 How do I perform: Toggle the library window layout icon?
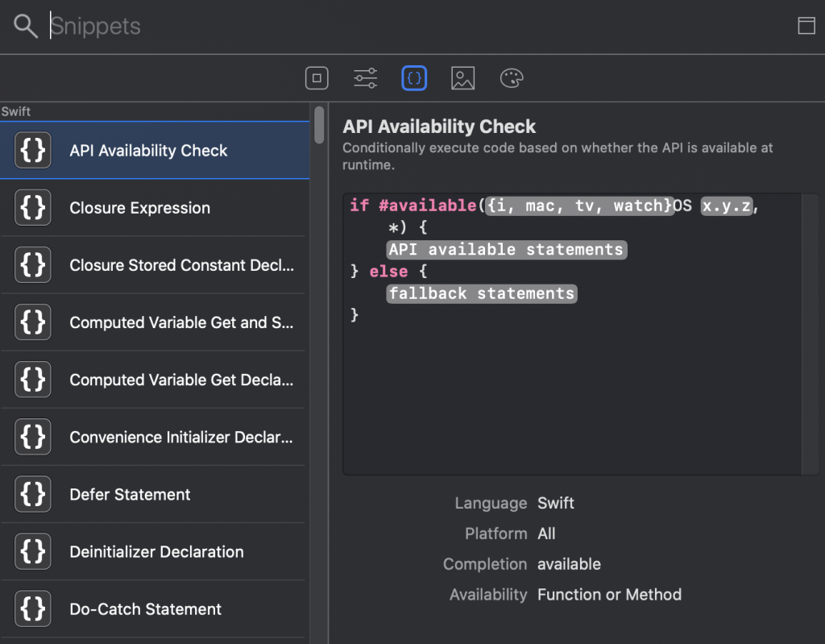(806, 26)
